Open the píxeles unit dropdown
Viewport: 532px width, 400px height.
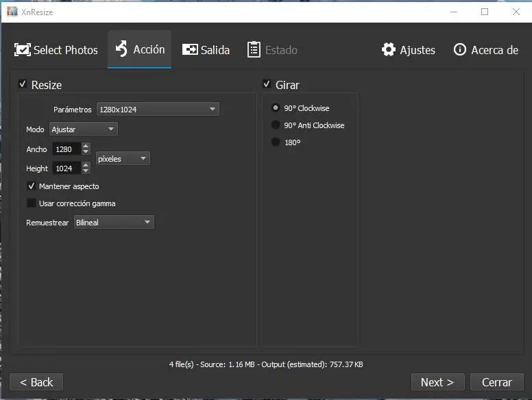coord(123,158)
